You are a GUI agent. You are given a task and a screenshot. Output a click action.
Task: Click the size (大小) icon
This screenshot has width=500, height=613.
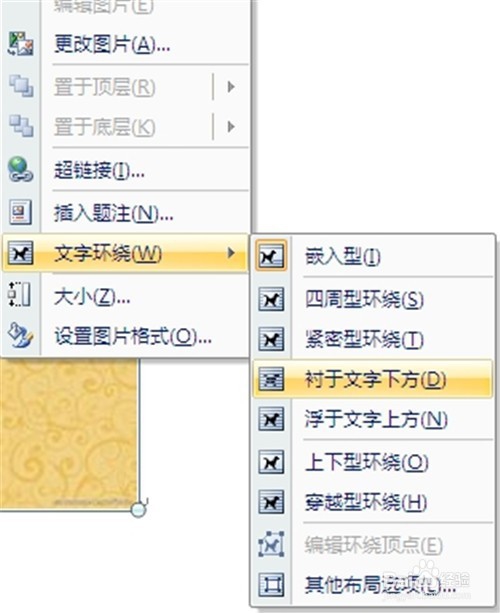[19, 294]
